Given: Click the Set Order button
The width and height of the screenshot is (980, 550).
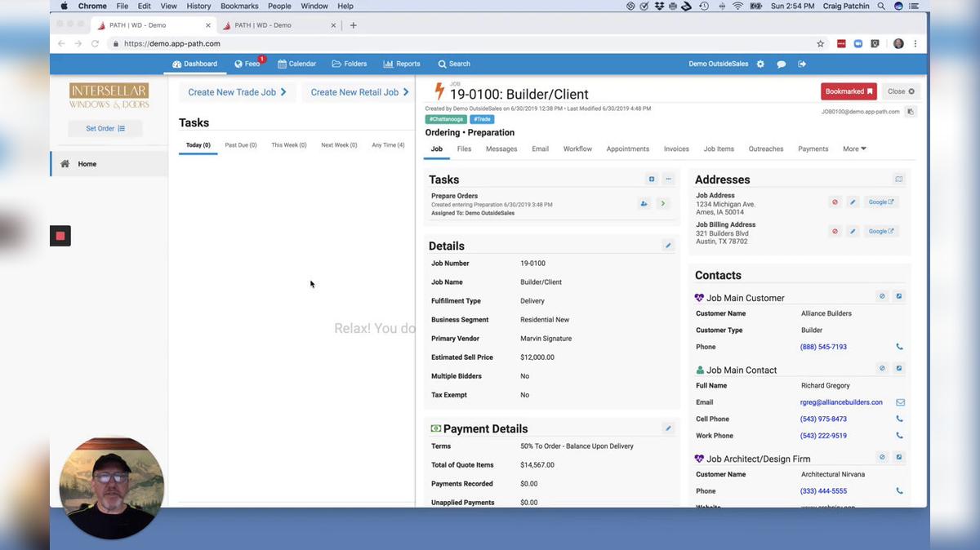Looking at the screenshot, I should (105, 128).
